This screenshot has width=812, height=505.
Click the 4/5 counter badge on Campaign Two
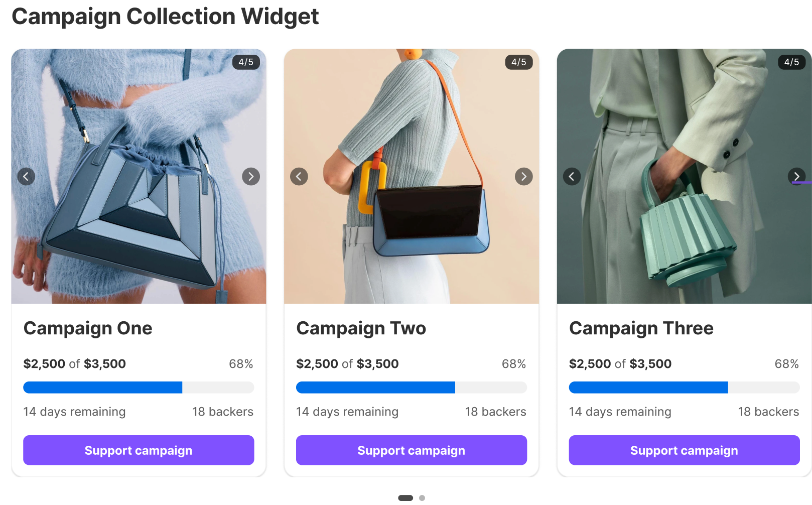pyautogui.click(x=518, y=62)
